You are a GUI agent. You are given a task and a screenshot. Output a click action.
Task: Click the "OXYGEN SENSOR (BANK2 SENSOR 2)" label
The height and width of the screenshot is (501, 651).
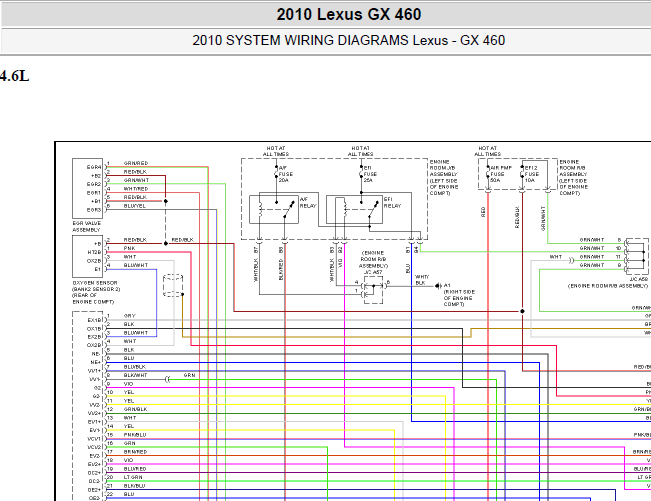[96, 286]
